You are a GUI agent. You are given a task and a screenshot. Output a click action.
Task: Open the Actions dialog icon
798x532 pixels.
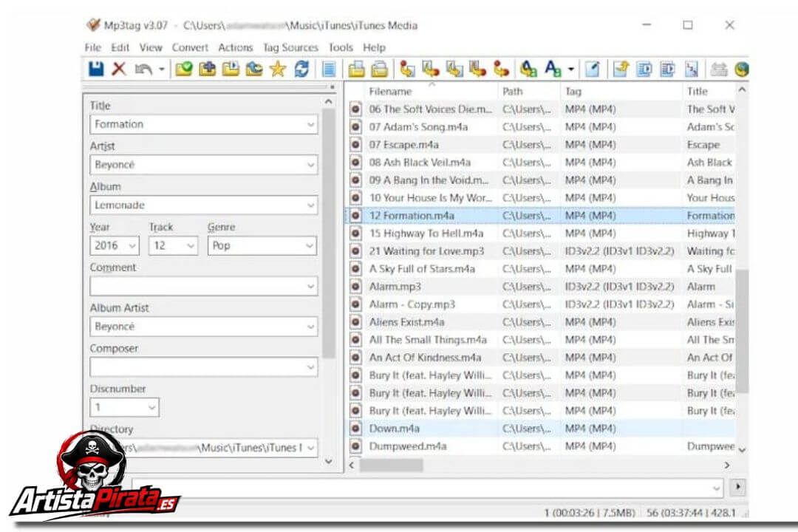528,69
